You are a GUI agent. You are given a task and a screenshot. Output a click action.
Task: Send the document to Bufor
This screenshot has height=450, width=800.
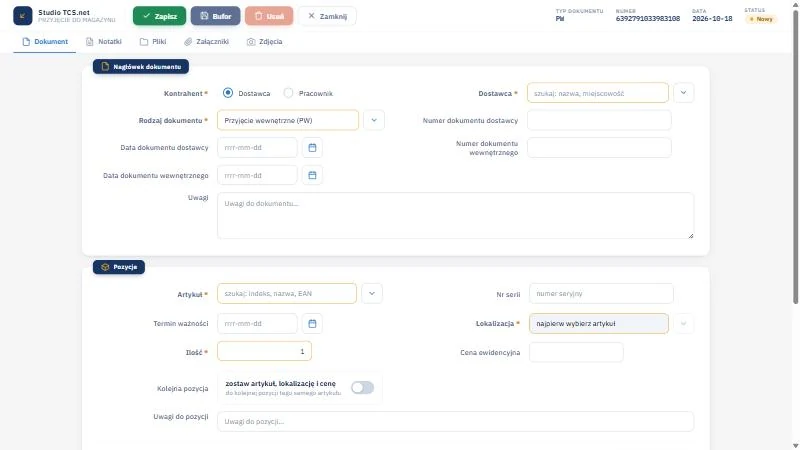tap(215, 16)
